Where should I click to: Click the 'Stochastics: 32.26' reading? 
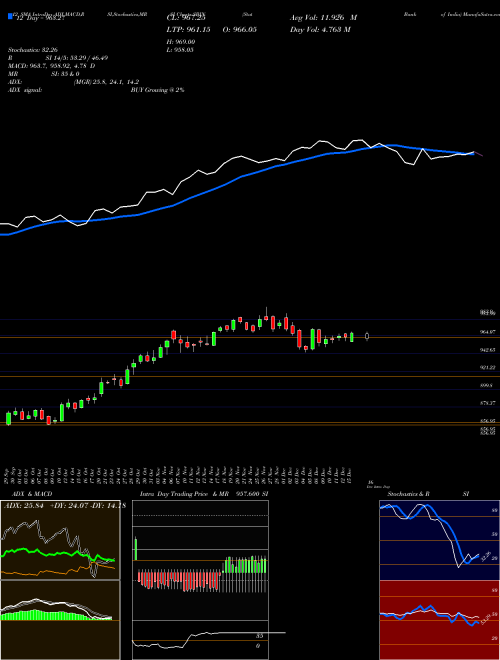tap(33, 50)
